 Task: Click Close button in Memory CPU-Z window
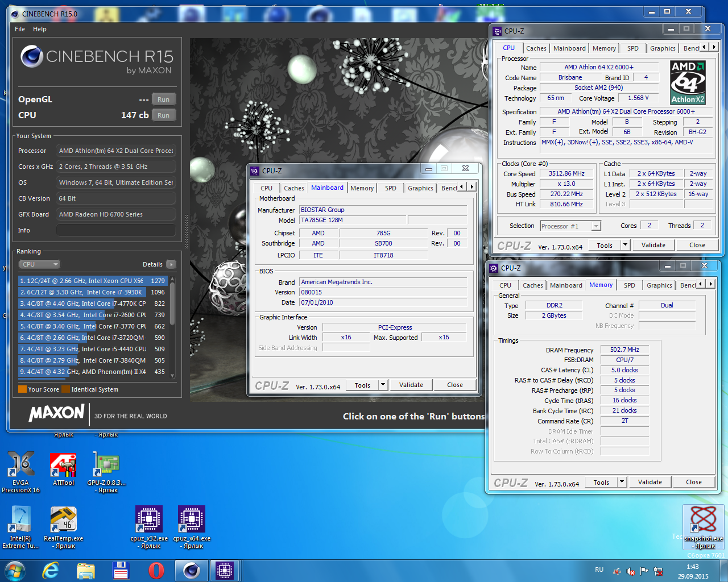tap(694, 483)
